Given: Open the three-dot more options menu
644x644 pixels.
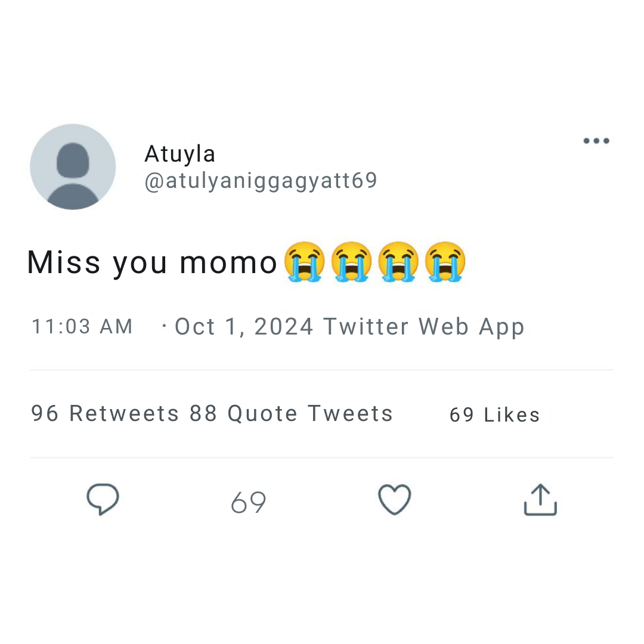Looking at the screenshot, I should [x=596, y=141].
